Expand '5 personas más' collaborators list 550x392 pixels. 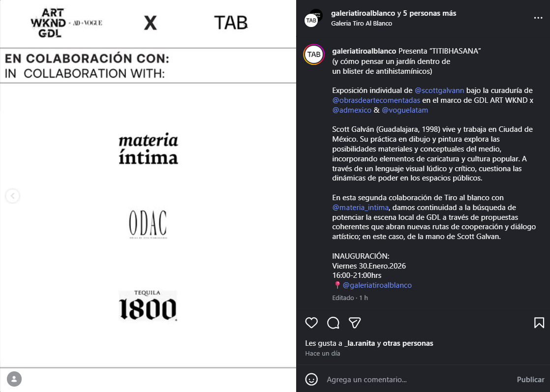[429, 13]
